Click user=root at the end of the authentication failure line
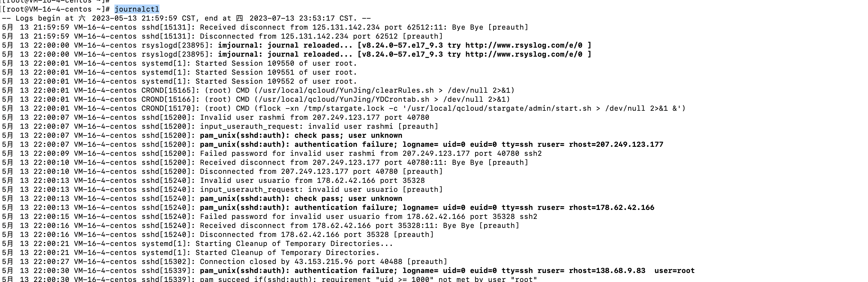 [x=674, y=270]
